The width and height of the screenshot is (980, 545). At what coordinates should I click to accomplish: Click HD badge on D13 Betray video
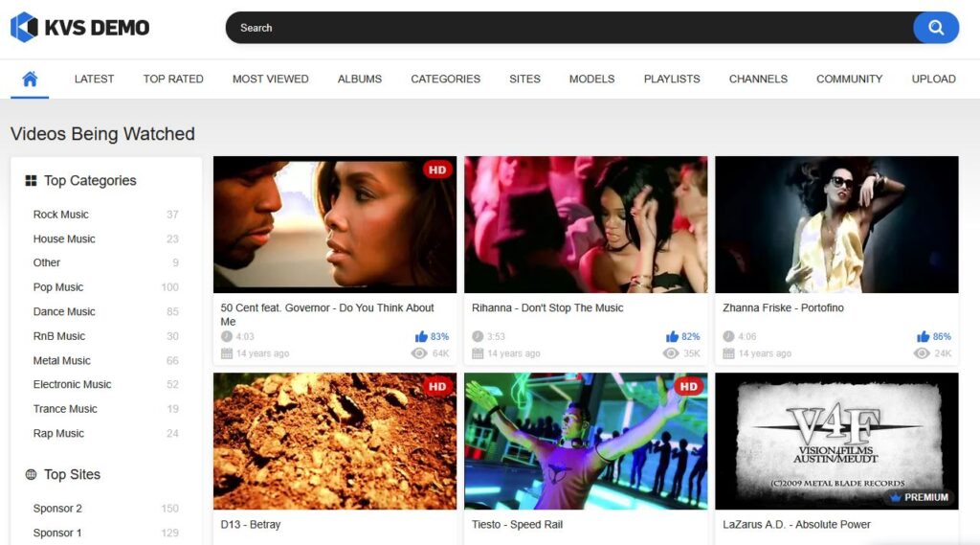coord(437,386)
